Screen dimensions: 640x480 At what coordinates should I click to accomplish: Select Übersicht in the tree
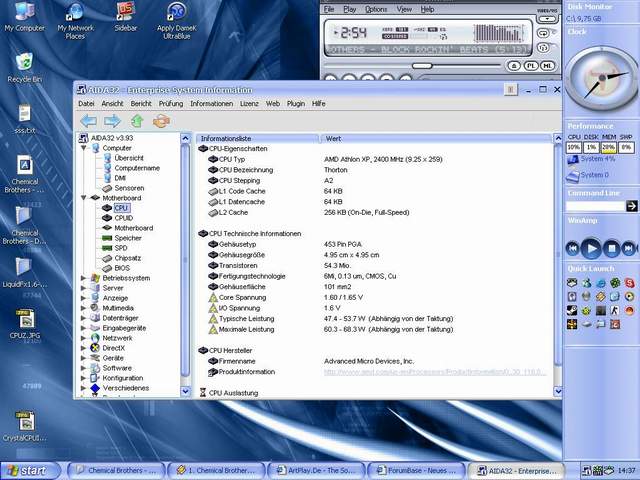129,158
